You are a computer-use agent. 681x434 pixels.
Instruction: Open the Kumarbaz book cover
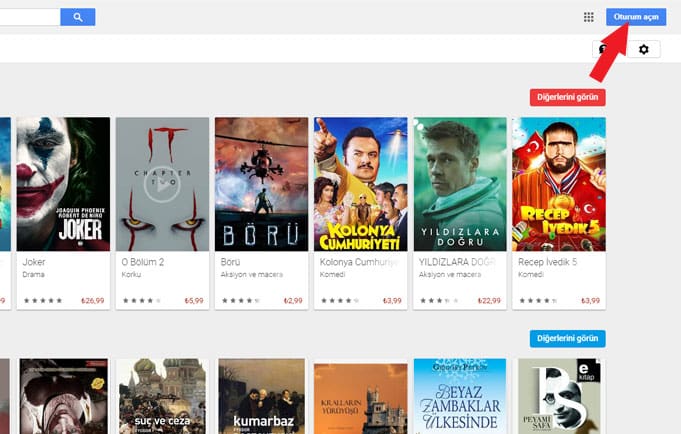pyautogui.click(x=260, y=397)
